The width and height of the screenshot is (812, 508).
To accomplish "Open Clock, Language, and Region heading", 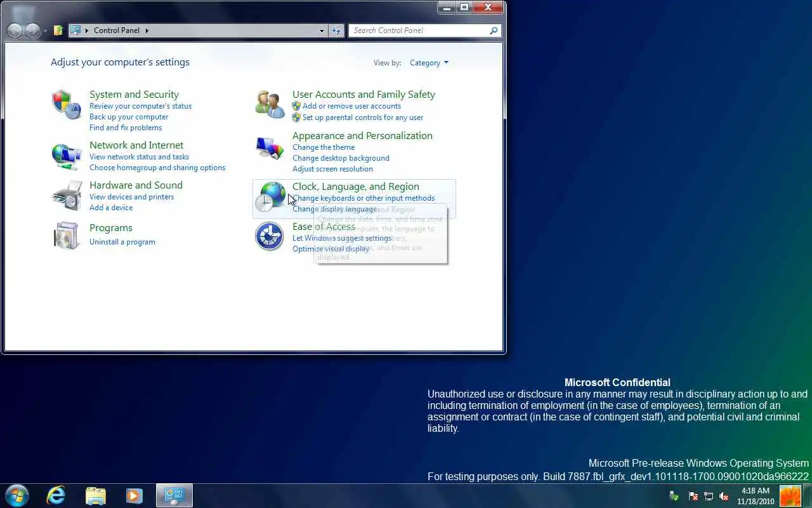I will [355, 187].
